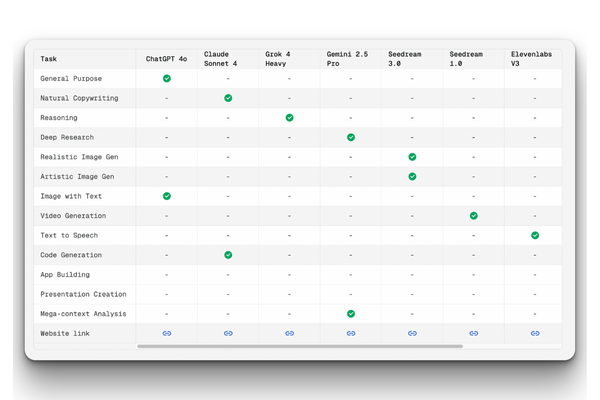This screenshot has width=600, height=400.
Task: Select the Image with Text row label
Action: click(x=71, y=196)
